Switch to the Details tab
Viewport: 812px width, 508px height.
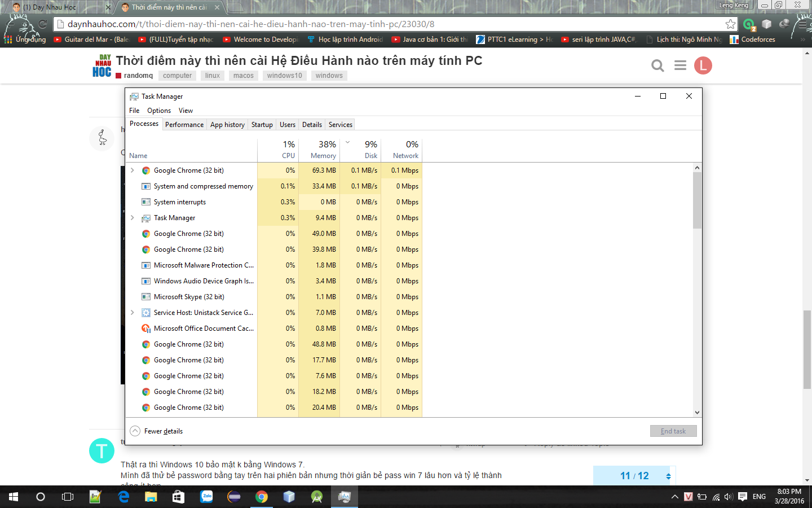(312, 125)
